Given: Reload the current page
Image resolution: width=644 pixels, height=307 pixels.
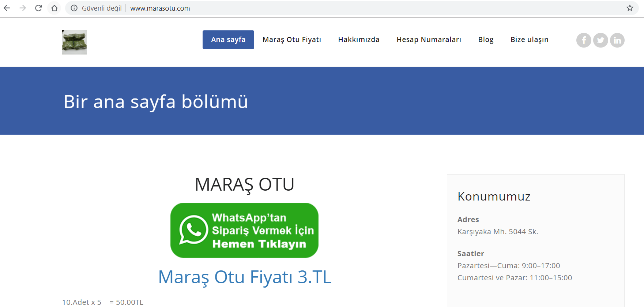Looking at the screenshot, I should coord(38,8).
